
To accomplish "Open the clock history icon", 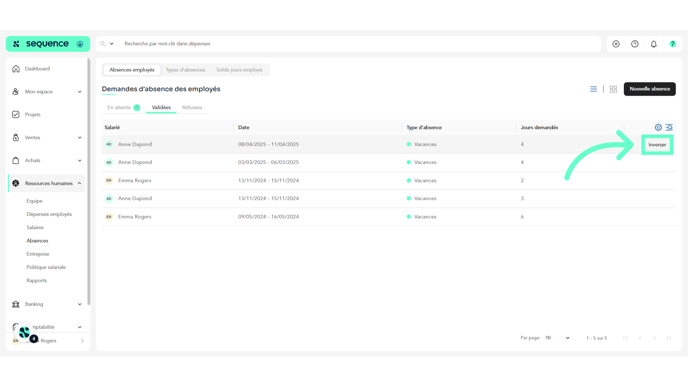I will [635, 44].
